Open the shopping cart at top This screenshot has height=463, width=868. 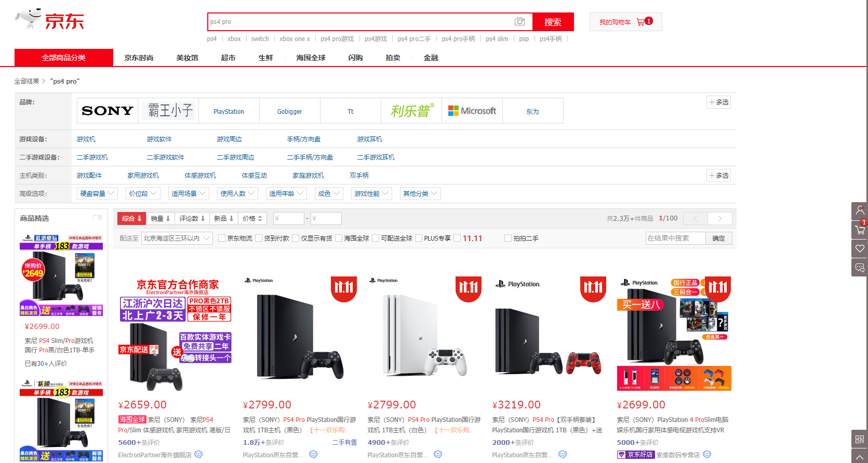tap(625, 22)
